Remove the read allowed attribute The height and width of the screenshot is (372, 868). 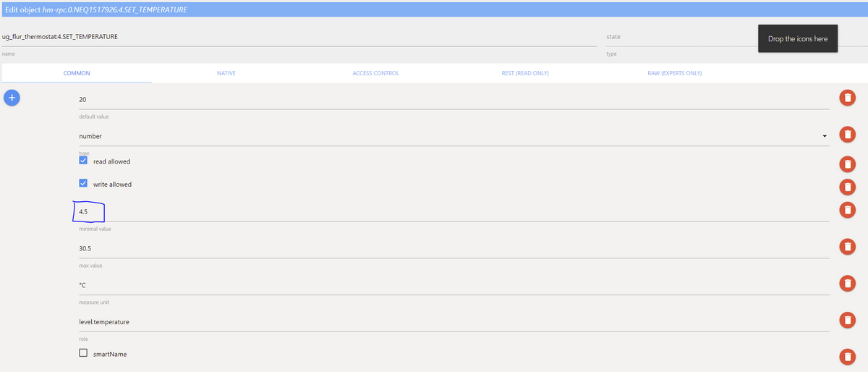click(x=847, y=164)
